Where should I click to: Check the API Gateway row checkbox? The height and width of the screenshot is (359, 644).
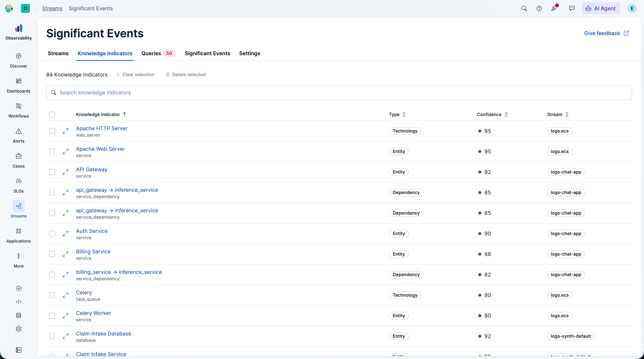pyautogui.click(x=52, y=172)
